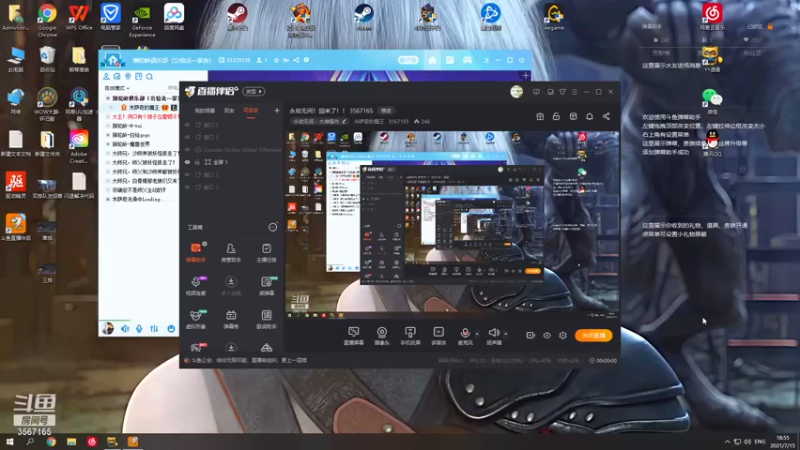Open the 主播任务 toolbox tool
Image resolution: width=800 pixels, height=450 pixels.
(x=266, y=252)
